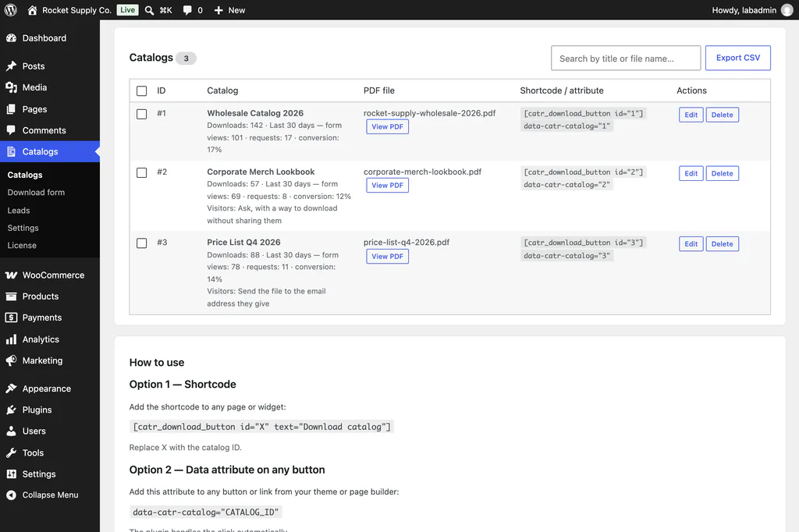
Task: Select the Corporate Merch Lookbook checkbox
Action: click(x=142, y=172)
